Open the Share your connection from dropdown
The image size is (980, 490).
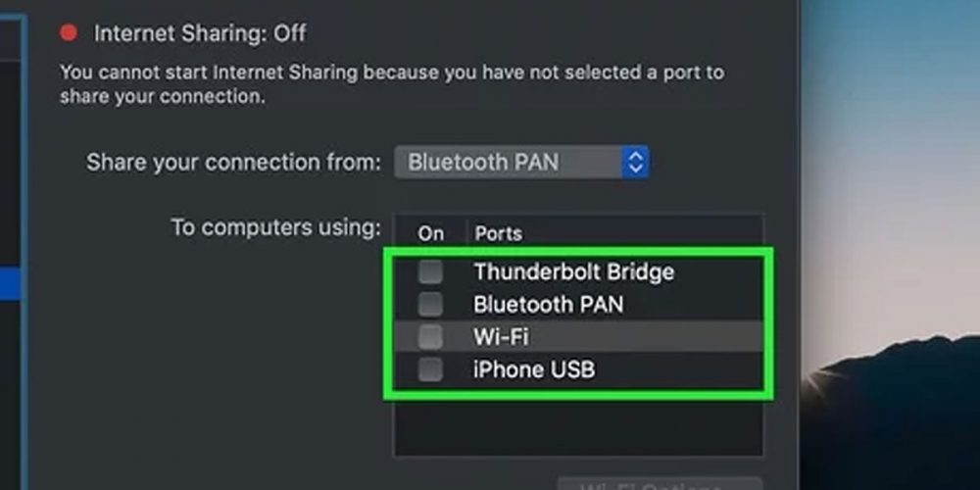(x=520, y=162)
